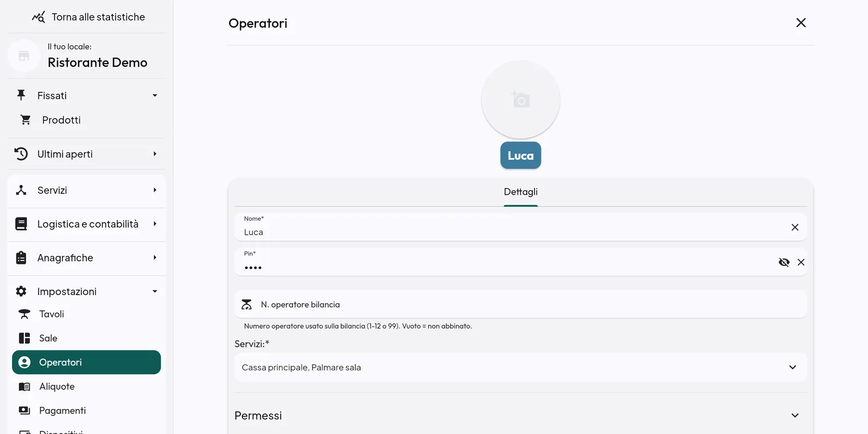Expand the Permessi section
The image size is (868, 434).
[521, 416]
